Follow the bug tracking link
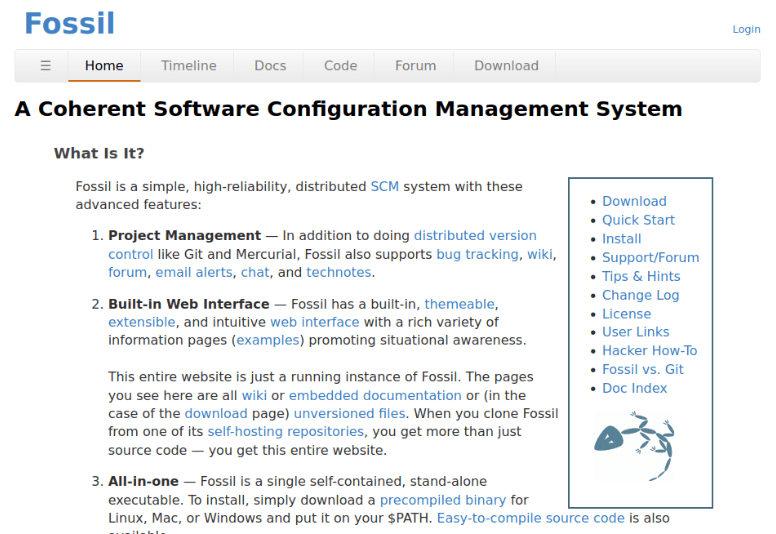Screen dimensions: 776x534 pyautogui.click(x=477, y=254)
